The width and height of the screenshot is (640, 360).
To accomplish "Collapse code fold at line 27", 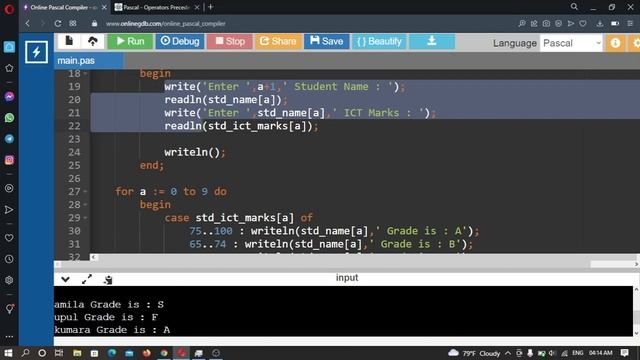I will point(85,191).
